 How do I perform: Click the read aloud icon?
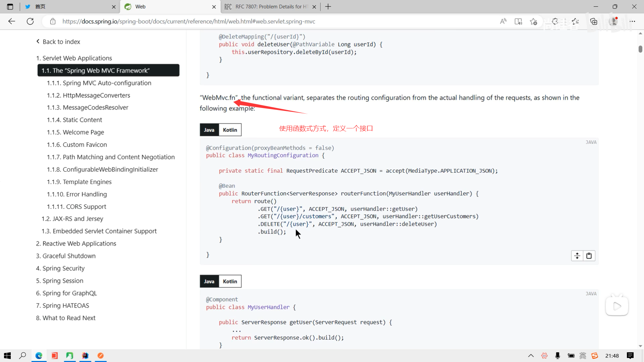tap(503, 21)
